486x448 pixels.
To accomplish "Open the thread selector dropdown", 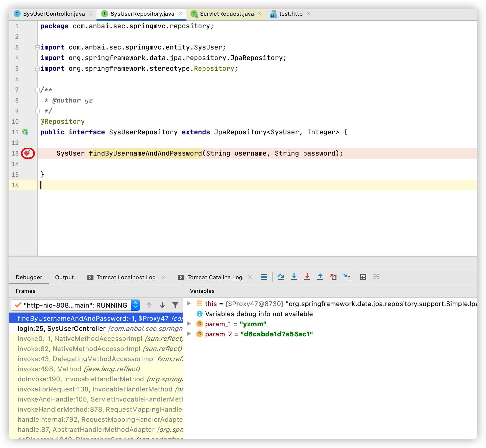I will [136, 305].
